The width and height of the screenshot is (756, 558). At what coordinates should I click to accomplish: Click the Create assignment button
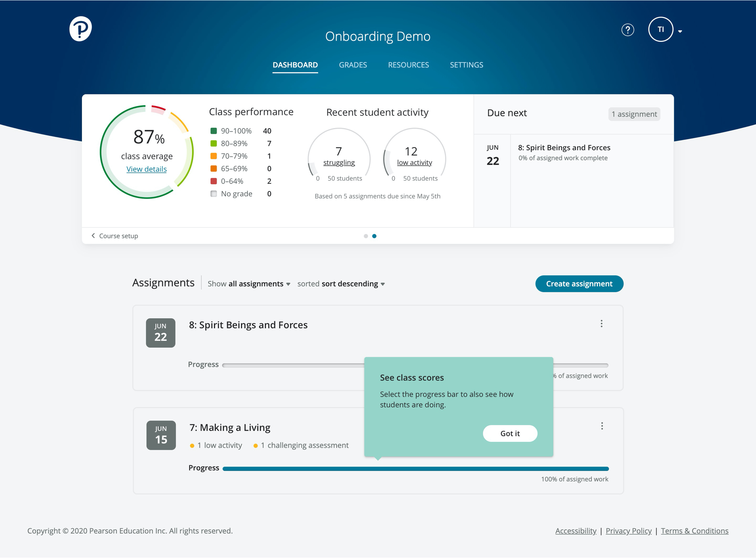click(579, 284)
